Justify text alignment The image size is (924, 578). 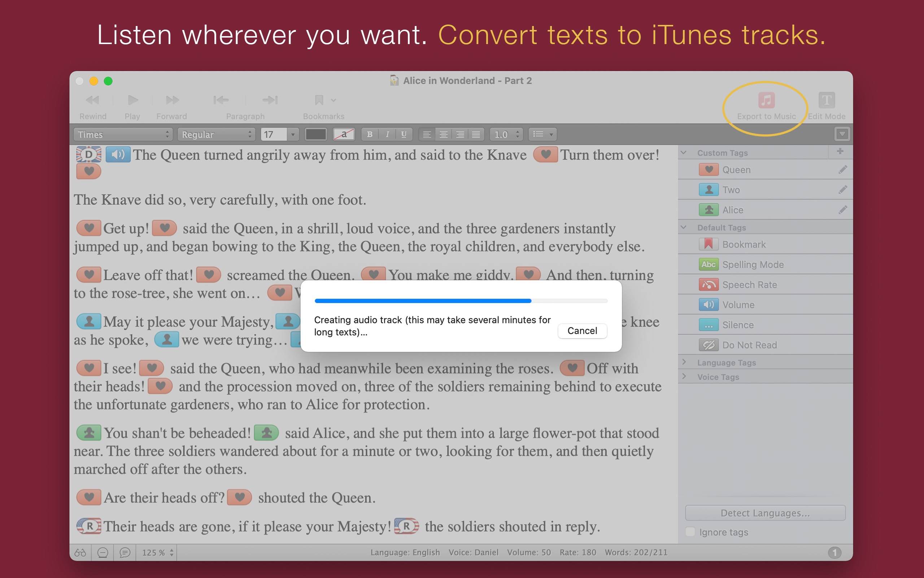pyautogui.click(x=476, y=134)
